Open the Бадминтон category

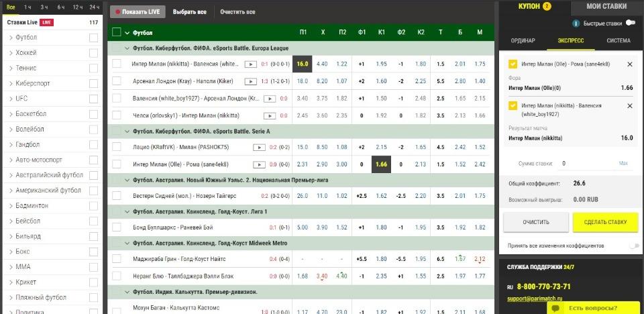click(x=32, y=205)
